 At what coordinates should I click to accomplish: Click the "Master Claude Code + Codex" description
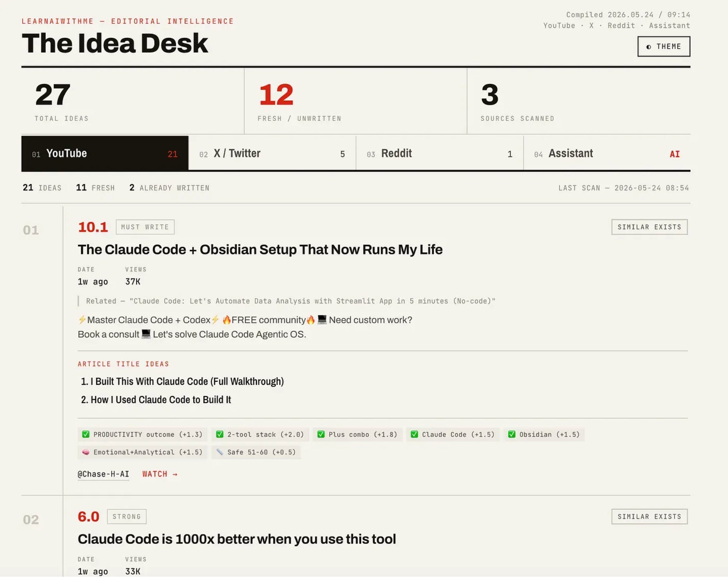coord(245,327)
